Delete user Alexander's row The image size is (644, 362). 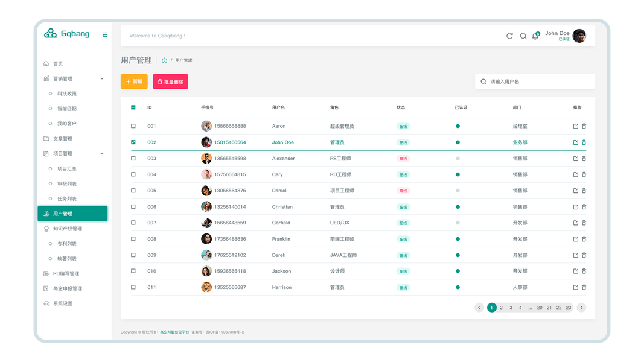pyautogui.click(x=584, y=159)
